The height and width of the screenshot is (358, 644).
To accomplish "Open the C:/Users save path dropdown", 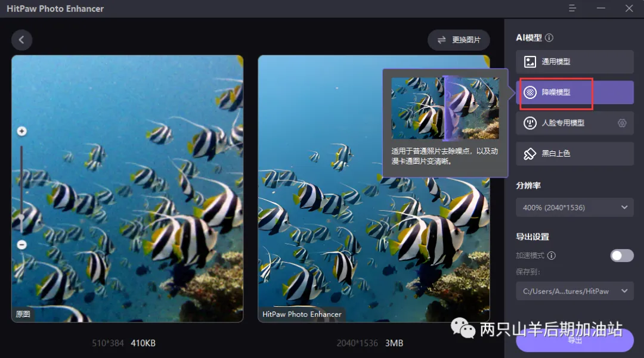I will pos(575,291).
